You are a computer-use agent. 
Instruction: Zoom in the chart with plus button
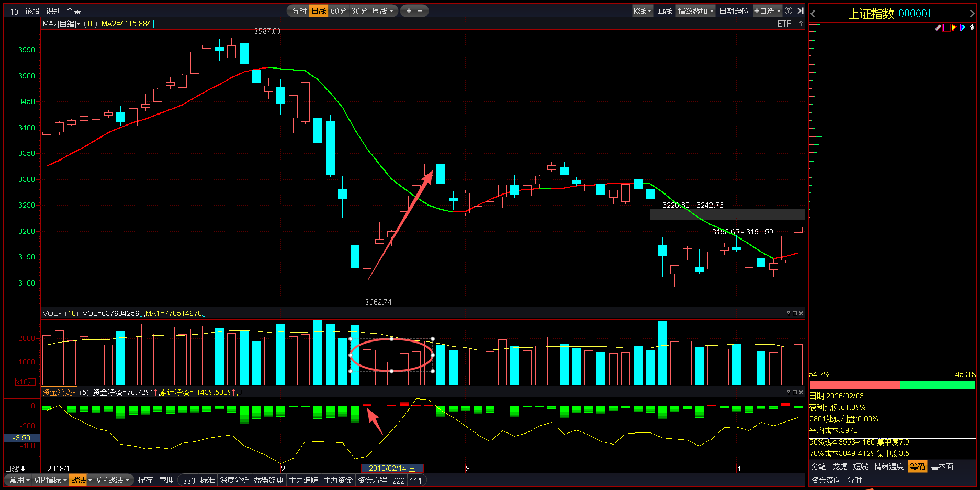coord(409,10)
